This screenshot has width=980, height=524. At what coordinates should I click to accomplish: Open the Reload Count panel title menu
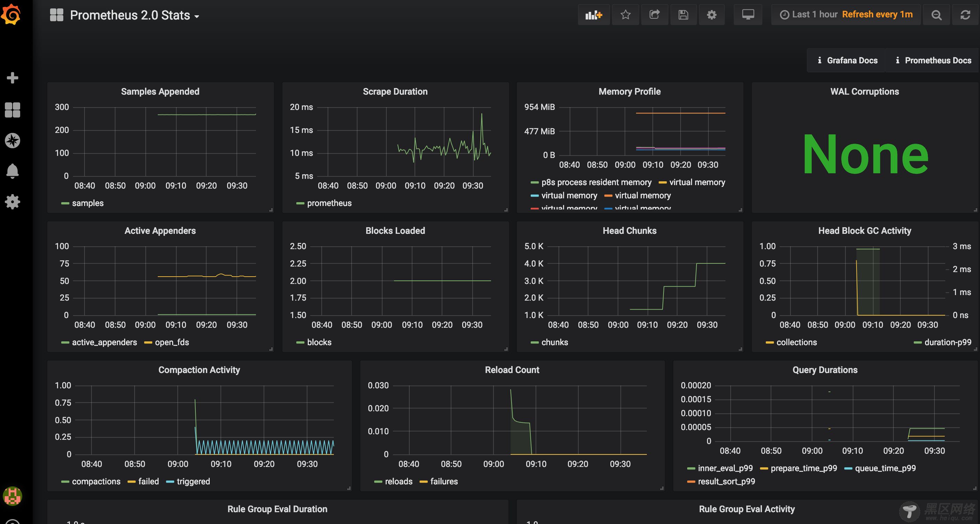coord(512,370)
